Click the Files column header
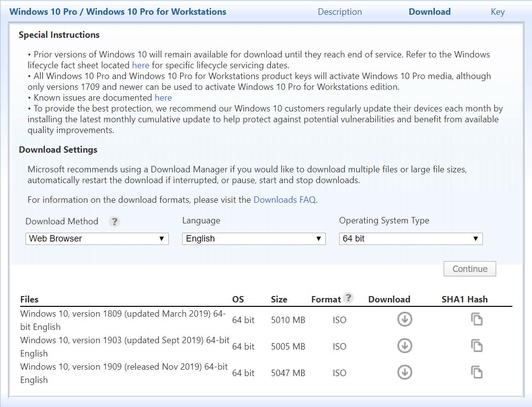This screenshot has width=532, height=407. click(29, 299)
